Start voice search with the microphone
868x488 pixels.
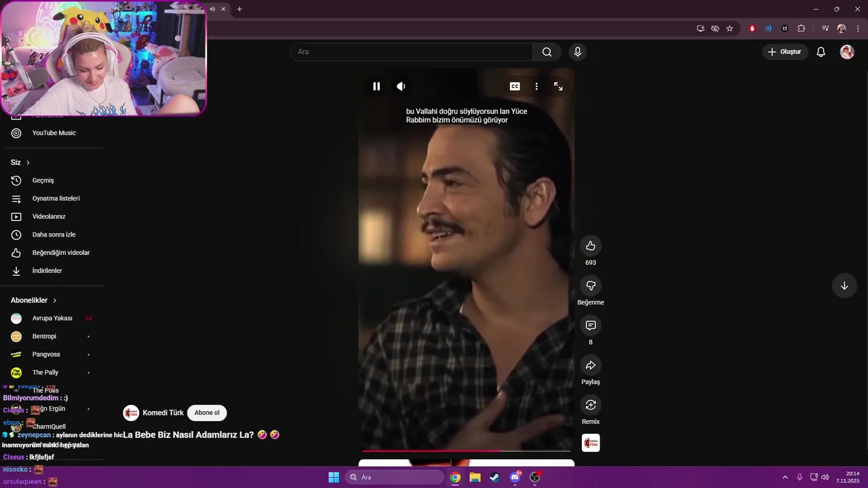(x=577, y=52)
